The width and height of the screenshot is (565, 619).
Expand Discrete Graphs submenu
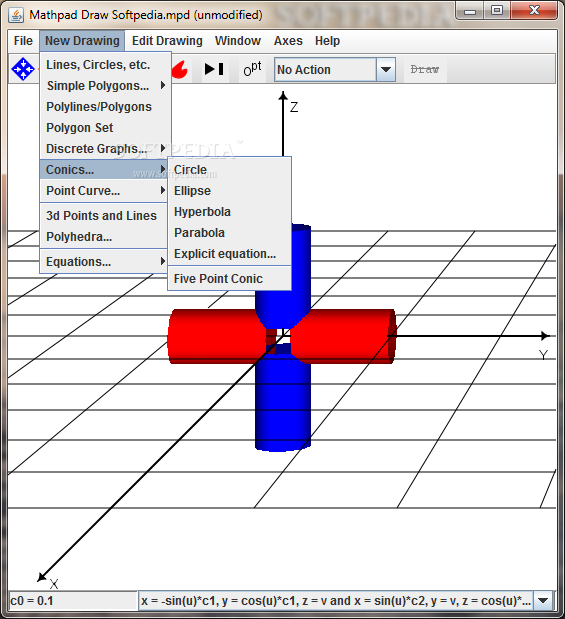pyautogui.click(x=105, y=148)
